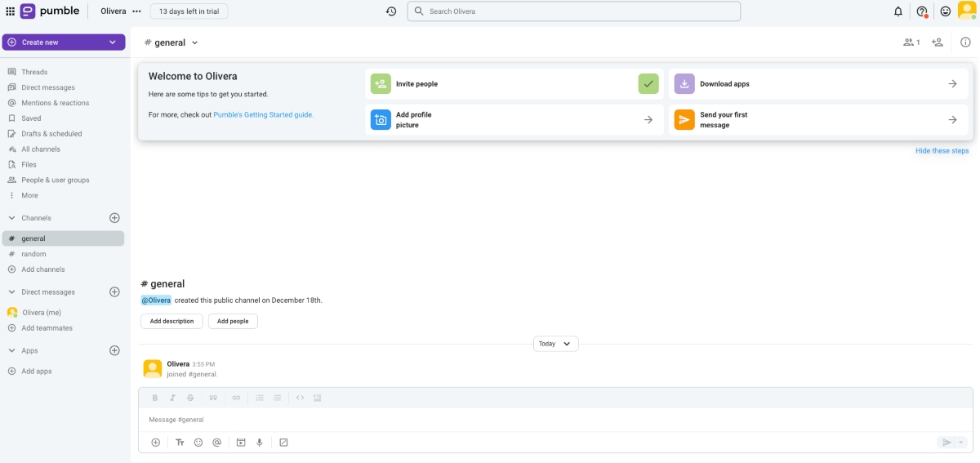980x463 pixels.
Task: Open the profile avatar in top-right corner
Action: point(966,11)
